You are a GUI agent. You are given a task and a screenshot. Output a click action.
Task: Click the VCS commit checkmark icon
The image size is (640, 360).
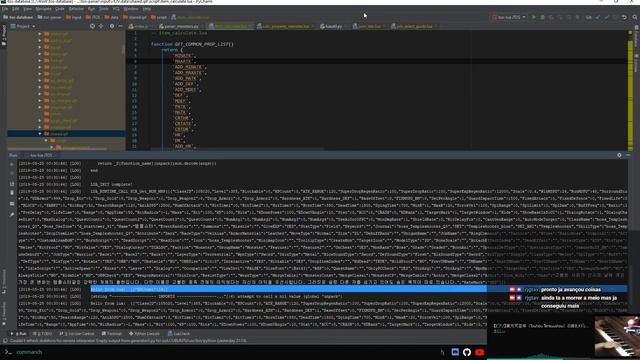pyautogui.click(x=607, y=17)
